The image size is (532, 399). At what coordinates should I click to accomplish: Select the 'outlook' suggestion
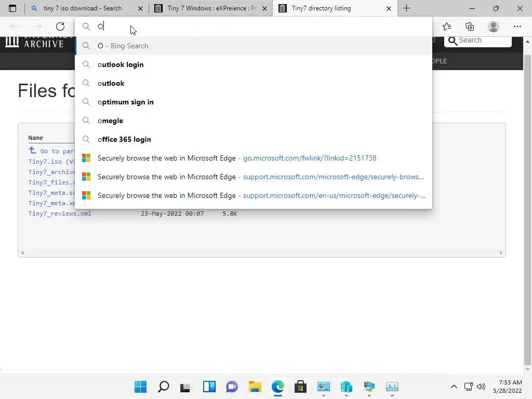coord(254,83)
